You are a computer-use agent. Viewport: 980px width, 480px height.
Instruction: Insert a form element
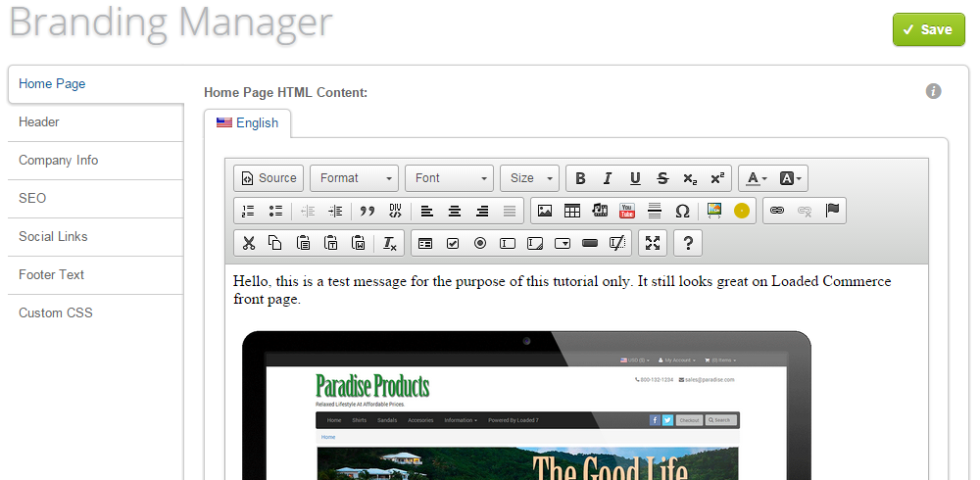(x=425, y=244)
